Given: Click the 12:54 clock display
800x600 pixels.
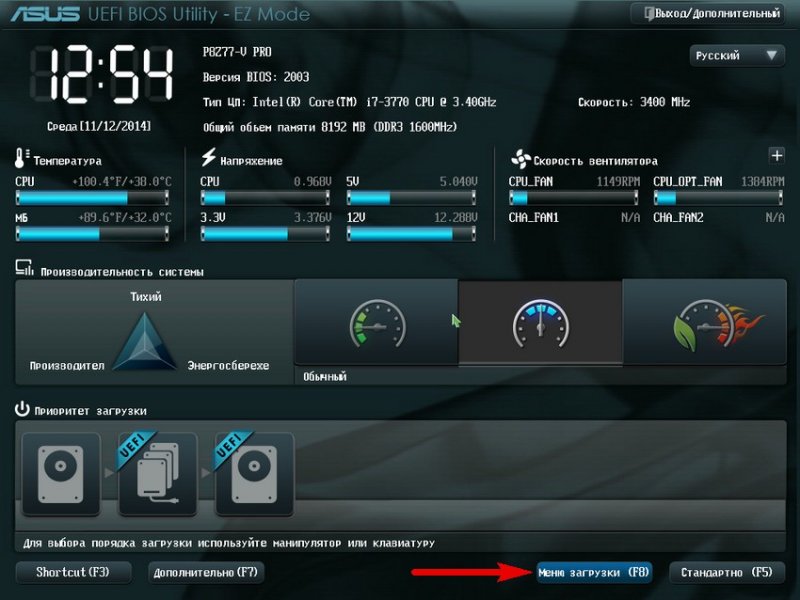Looking at the screenshot, I should [x=102, y=75].
